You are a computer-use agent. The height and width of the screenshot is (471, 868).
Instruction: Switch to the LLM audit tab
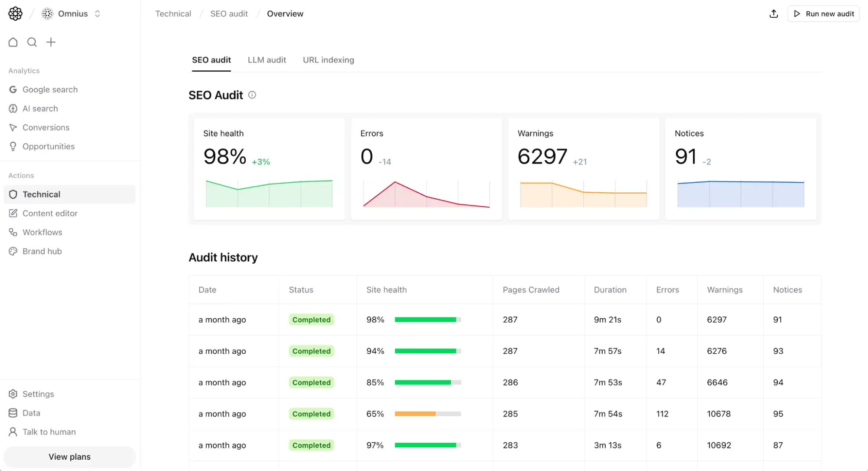tap(267, 59)
